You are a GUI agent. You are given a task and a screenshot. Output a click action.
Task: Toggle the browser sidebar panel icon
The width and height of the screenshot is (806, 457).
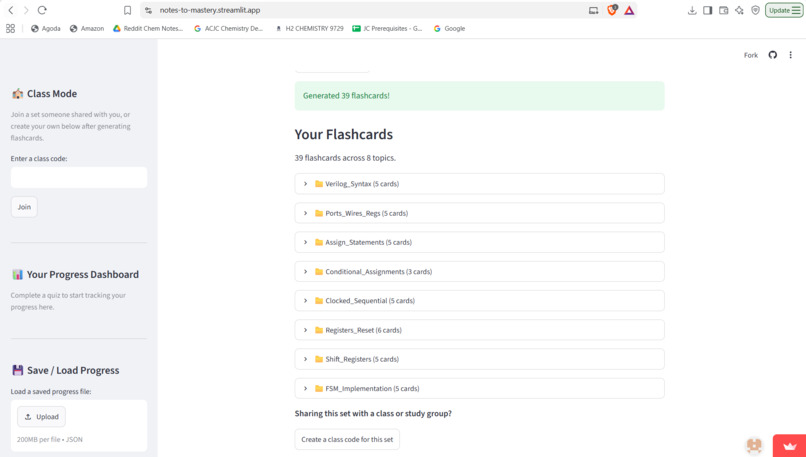[708, 10]
